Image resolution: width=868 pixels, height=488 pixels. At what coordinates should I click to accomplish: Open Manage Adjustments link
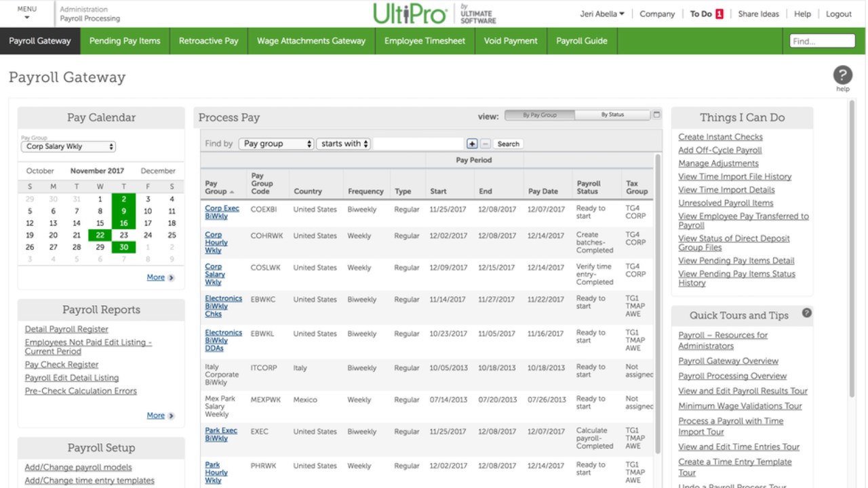click(x=718, y=163)
